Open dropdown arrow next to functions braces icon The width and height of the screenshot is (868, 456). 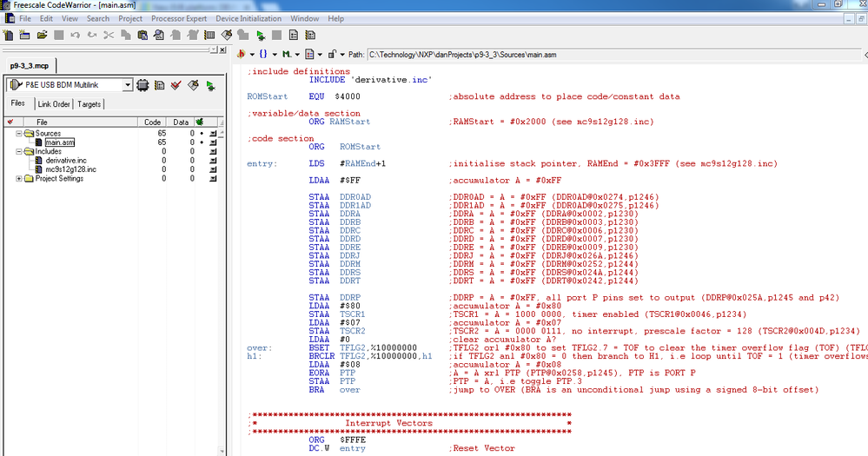coord(275,55)
